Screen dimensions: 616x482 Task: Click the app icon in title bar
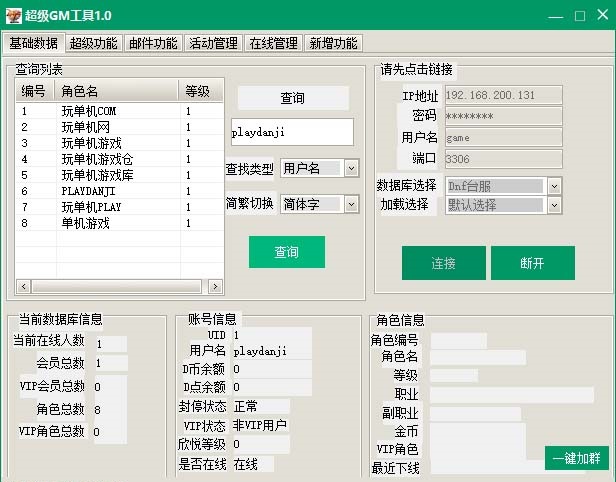point(12,15)
